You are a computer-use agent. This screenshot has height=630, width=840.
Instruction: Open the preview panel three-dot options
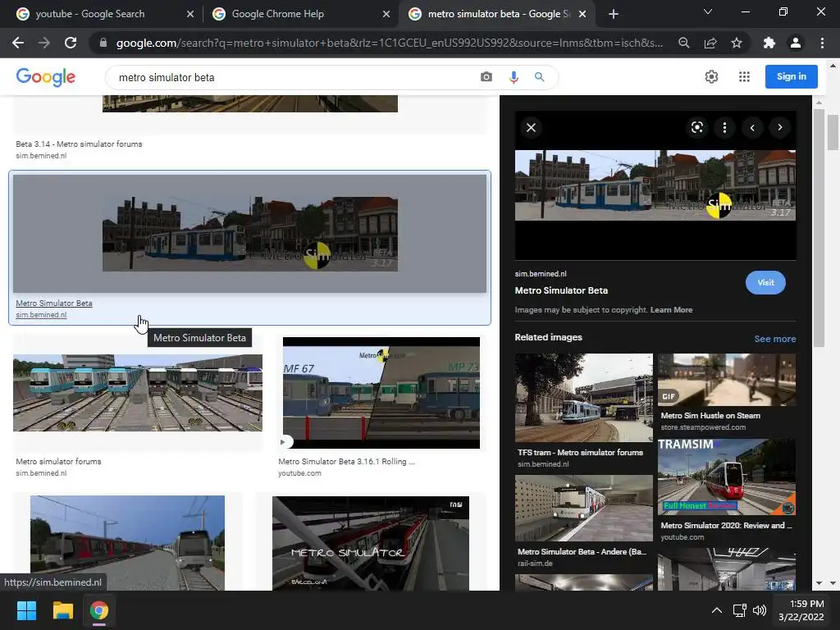(724, 127)
